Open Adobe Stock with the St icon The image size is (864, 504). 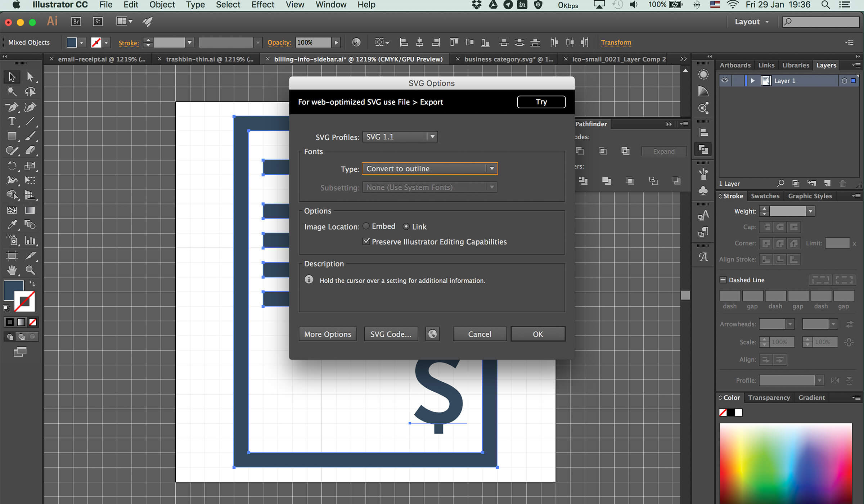[98, 22]
